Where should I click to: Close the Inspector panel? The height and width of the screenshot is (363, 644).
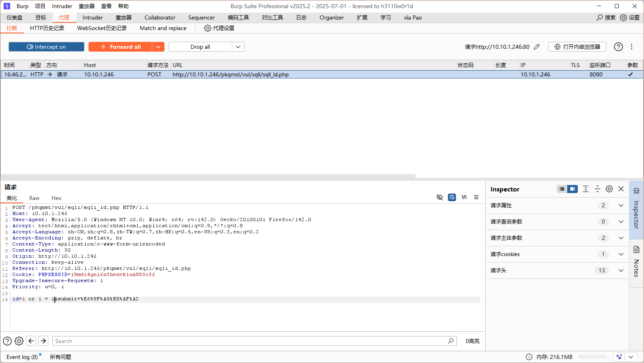coord(621,189)
